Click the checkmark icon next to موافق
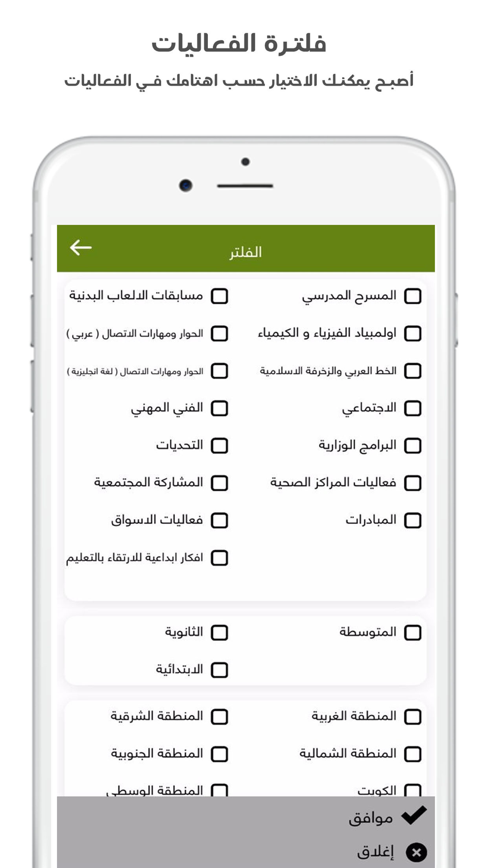 (414, 815)
